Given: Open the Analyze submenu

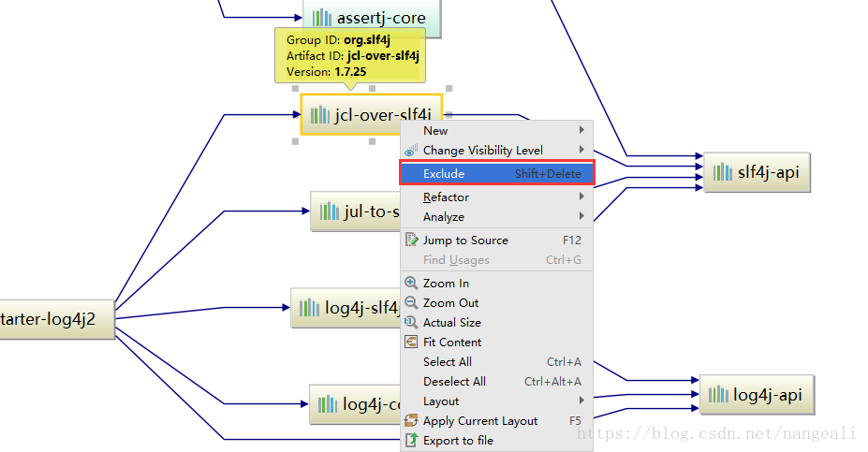Looking at the screenshot, I should tap(496, 217).
